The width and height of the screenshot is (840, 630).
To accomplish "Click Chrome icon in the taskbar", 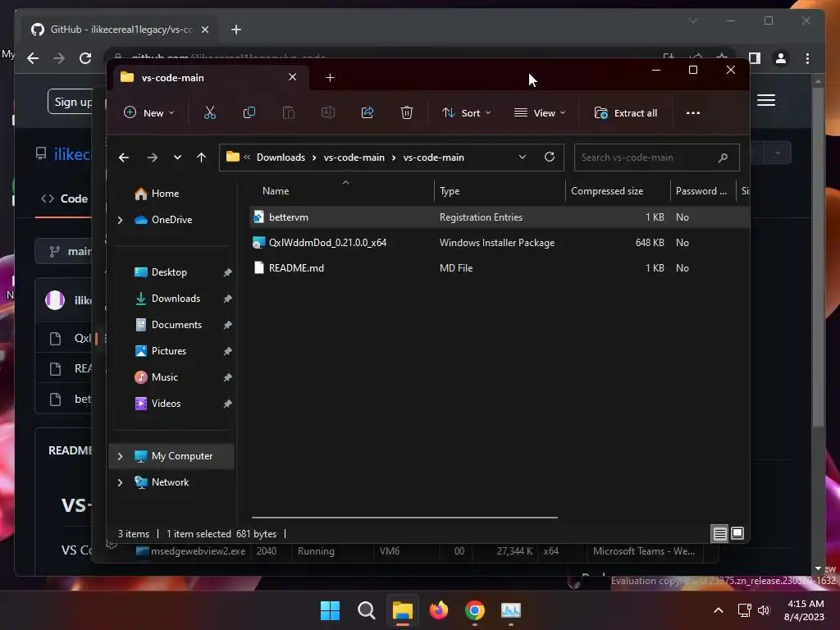I will [475, 610].
